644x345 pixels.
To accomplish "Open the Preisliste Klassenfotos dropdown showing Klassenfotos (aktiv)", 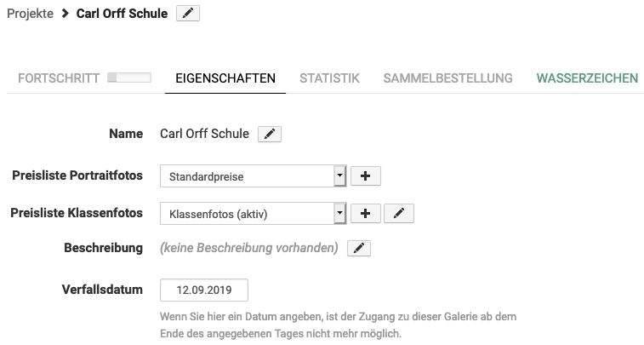I will [x=247, y=213].
